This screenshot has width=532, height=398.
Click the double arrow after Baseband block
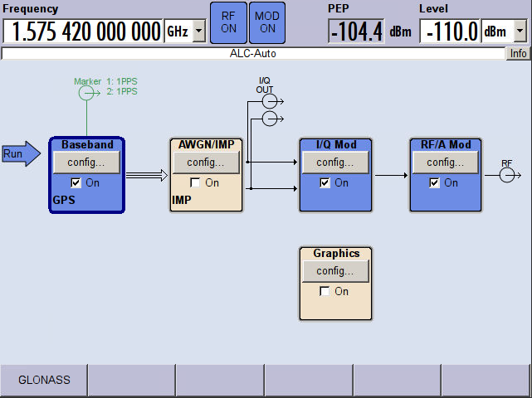pos(146,175)
